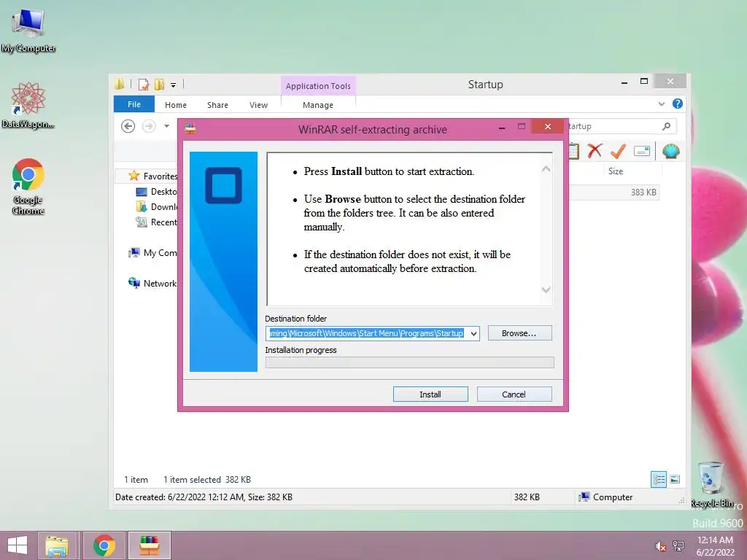
Task: Open Customize Quick Access Toolbar arrow
Action: coord(174,85)
